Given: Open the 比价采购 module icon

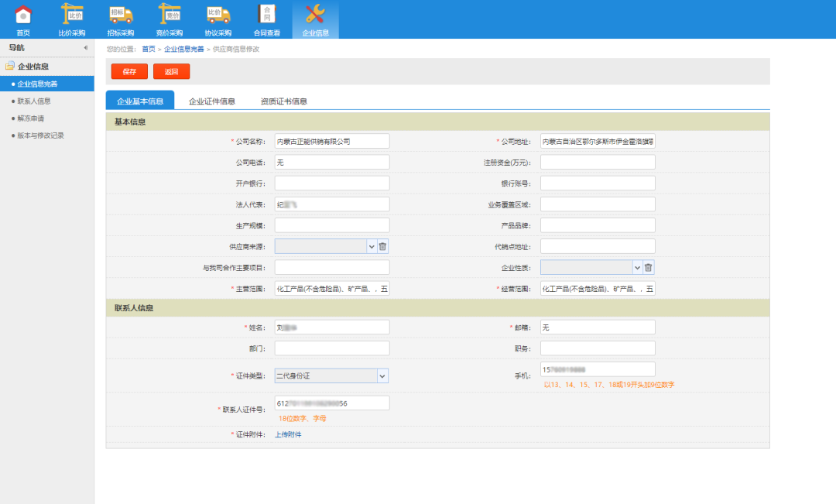Looking at the screenshot, I should [x=72, y=15].
